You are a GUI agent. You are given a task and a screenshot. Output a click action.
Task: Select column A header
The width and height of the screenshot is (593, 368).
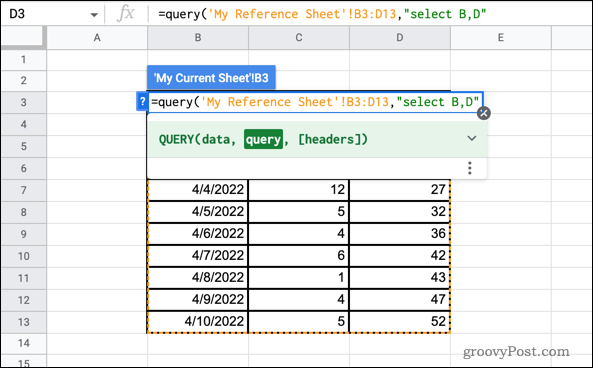97,37
